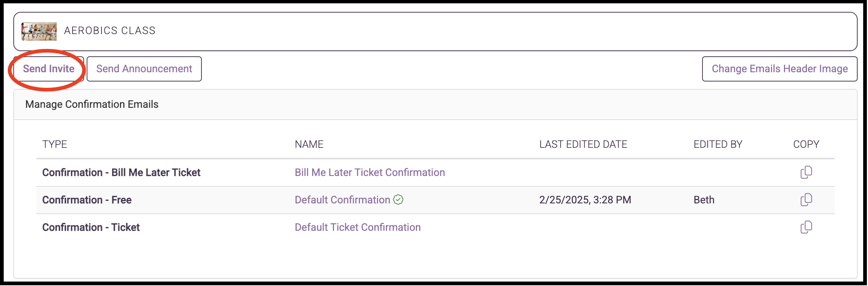Click the Aerobics Class thumbnail image
Viewport: 868px width, 286px height.
pos(39,31)
